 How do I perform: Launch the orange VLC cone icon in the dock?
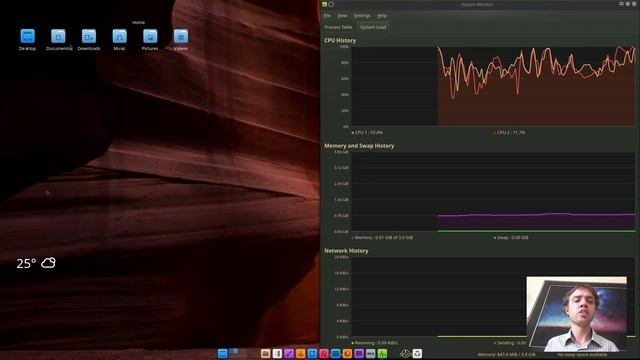(300, 353)
